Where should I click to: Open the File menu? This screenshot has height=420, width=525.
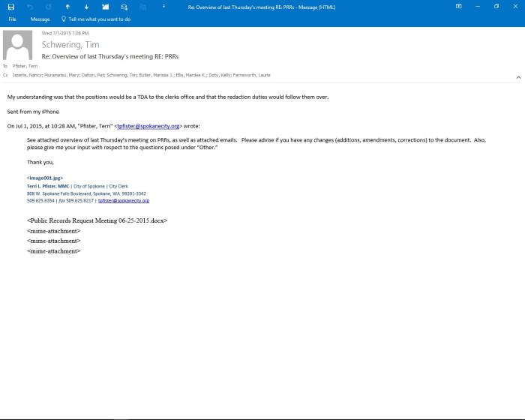coord(12,19)
